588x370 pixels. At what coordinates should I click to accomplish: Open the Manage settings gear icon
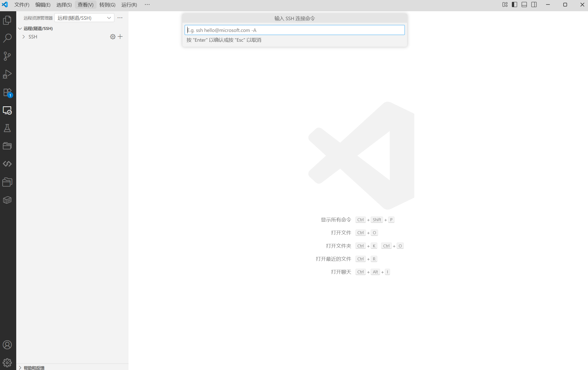7,363
